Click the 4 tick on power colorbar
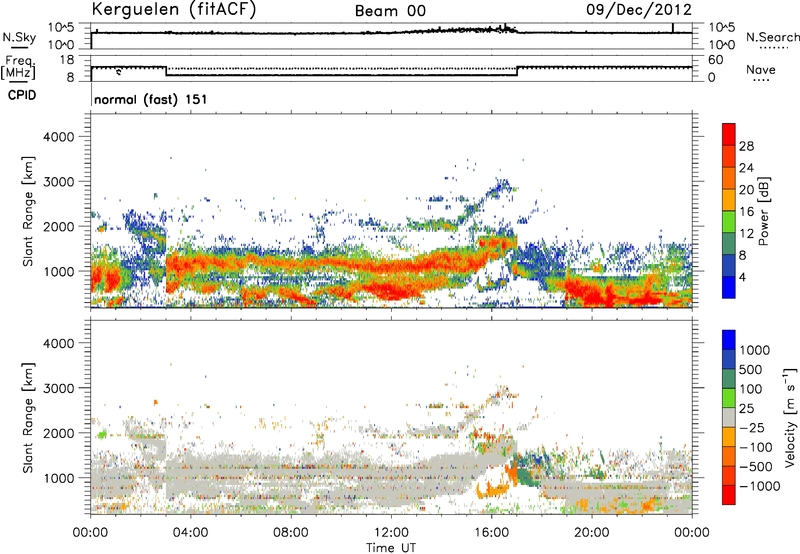The height and width of the screenshot is (554, 800). 743,277
